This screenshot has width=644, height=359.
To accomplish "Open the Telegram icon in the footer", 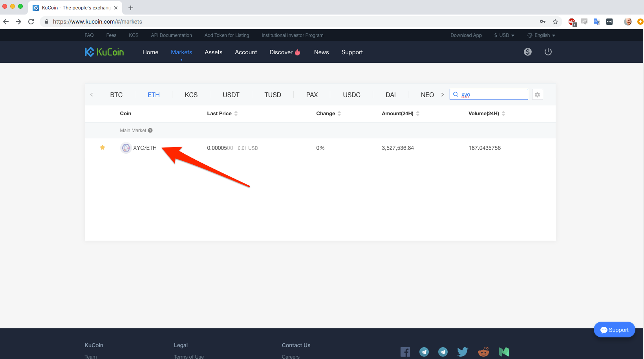I will [424, 352].
